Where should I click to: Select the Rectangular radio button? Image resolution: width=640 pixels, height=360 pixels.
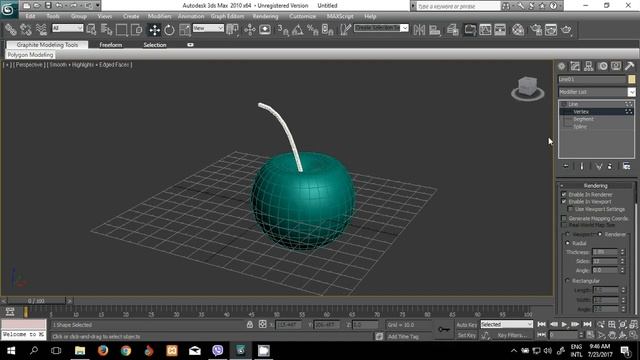(567, 281)
